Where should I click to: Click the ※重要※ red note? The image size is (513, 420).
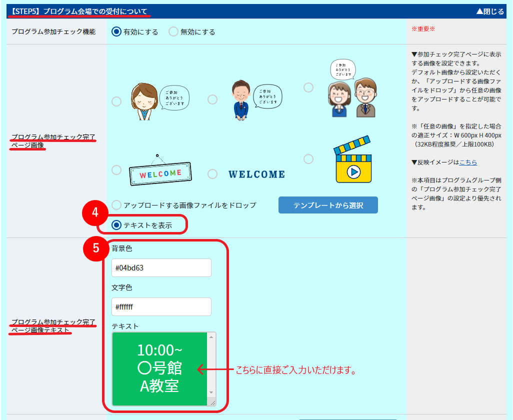point(423,29)
